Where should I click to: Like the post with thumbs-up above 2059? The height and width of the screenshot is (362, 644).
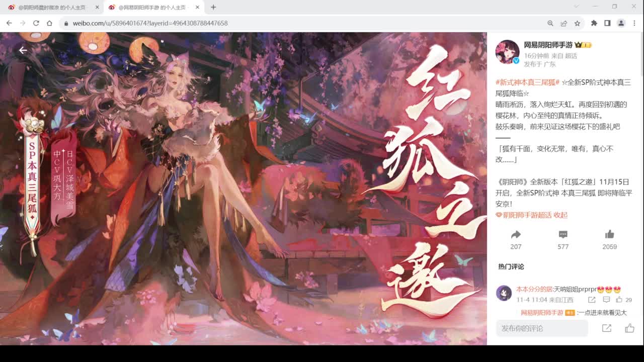(610, 234)
